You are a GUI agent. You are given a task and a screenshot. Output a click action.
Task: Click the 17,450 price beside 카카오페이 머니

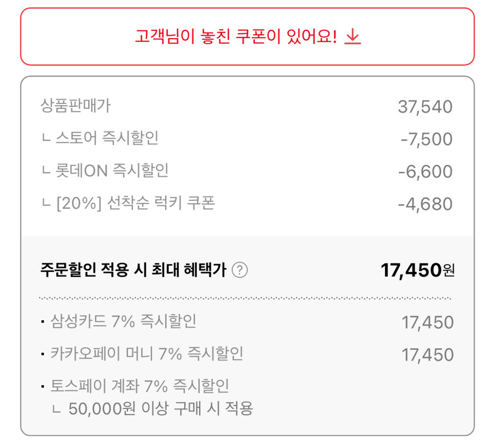point(427,355)
